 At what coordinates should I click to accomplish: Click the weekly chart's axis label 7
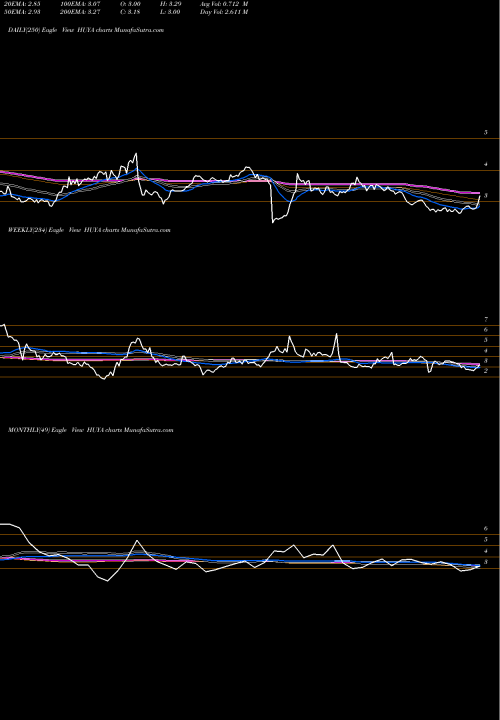485,319
